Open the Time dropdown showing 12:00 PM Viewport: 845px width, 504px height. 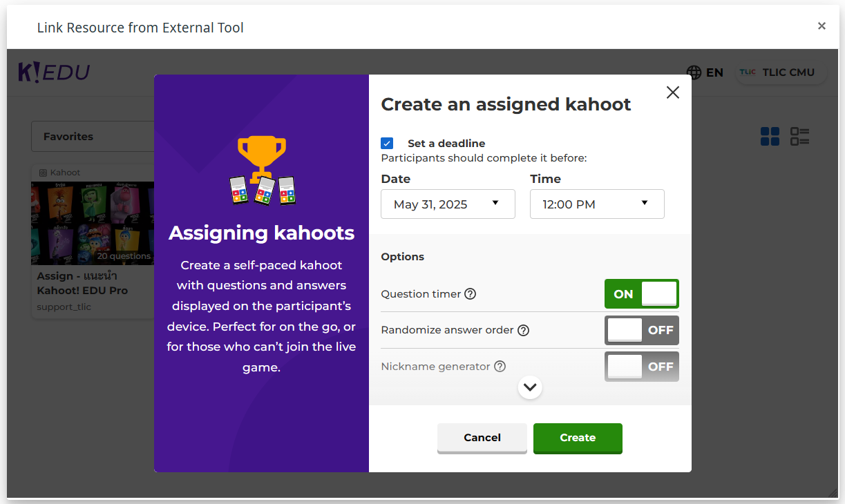coord(597,204)
